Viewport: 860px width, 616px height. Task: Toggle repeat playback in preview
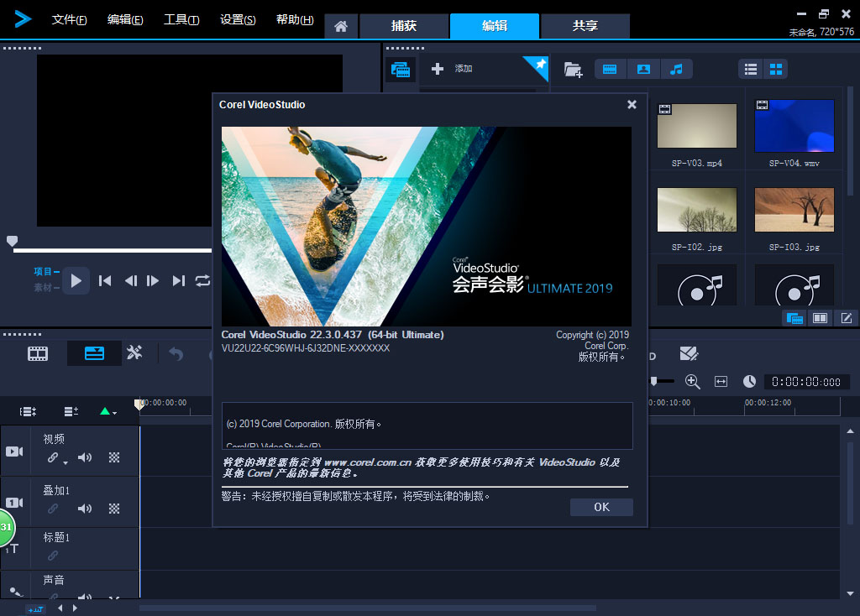click(x=202, y=281)
